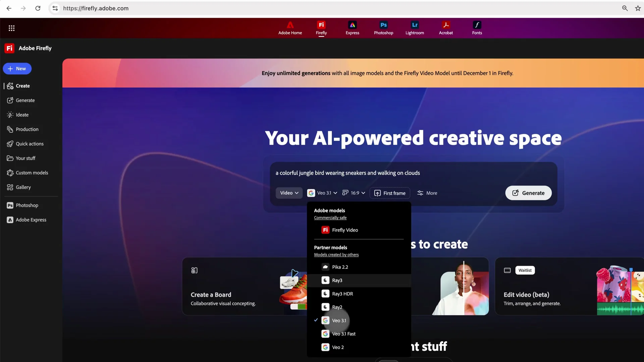Go to Adobe Home from the app bar

[x=290, y=28]
